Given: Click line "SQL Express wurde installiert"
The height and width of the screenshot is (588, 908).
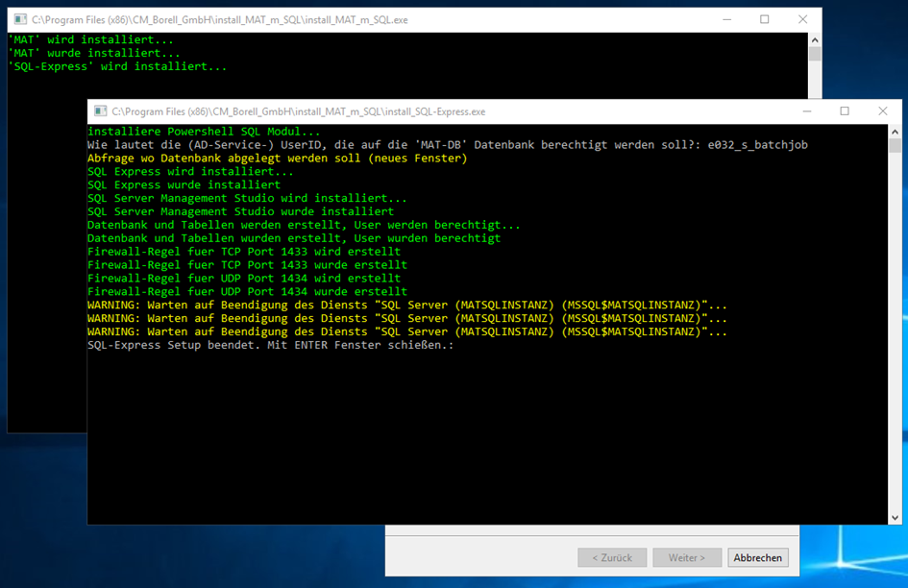Looking at the screenshot, I should (184, 184).
